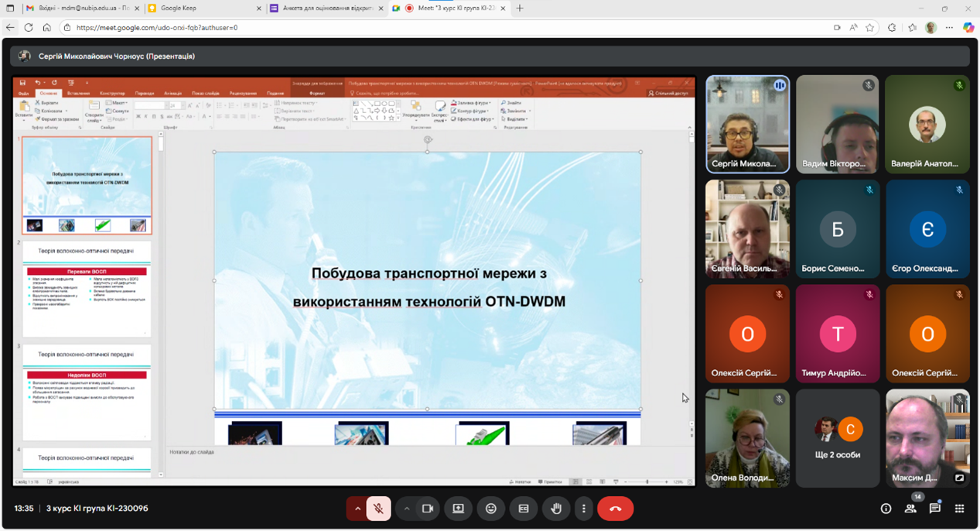This screenshot has width=980, height=531.
Task: Click the present screen icon
Action: pyautogui.click(x=459, y=509)
